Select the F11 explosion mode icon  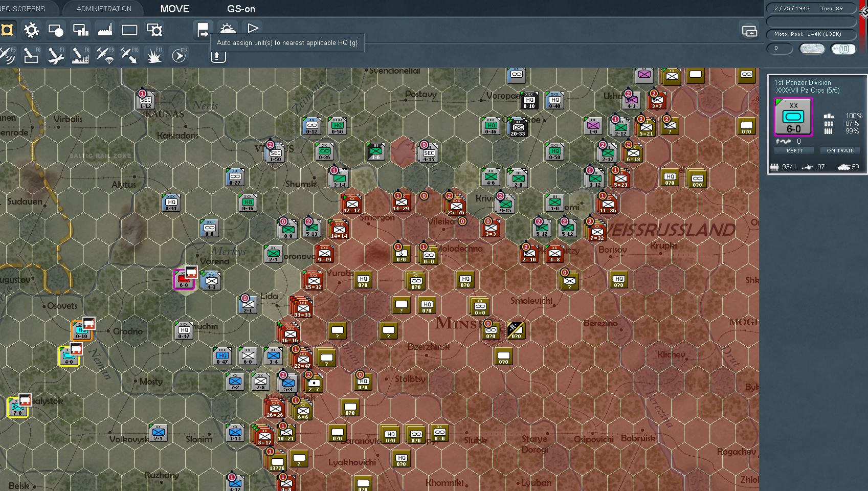154,55
